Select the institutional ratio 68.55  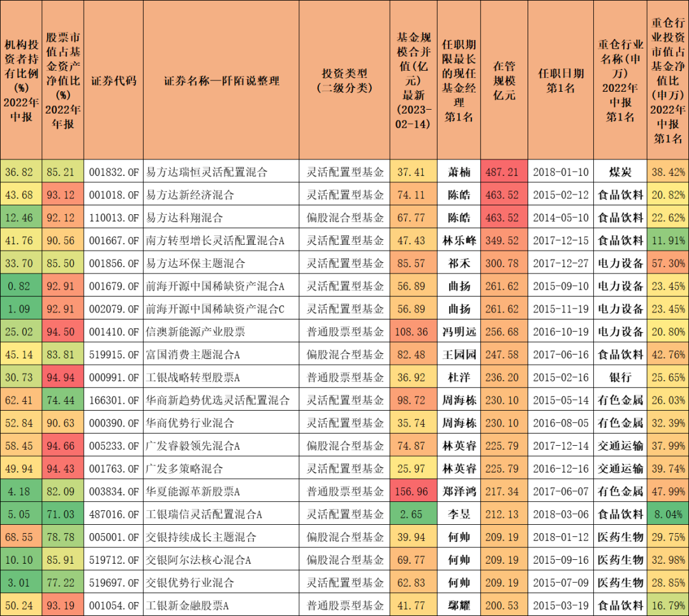(x=20, y=538)
